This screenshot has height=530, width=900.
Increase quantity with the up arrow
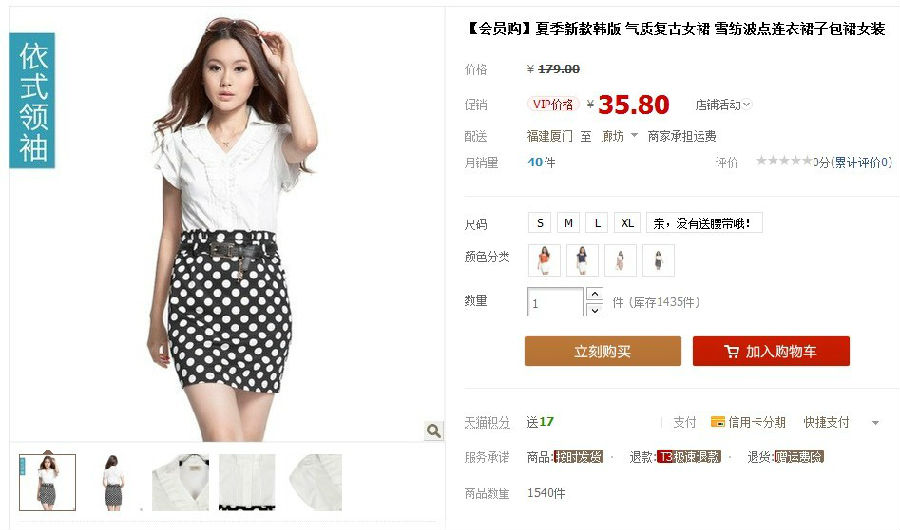[x=595, y=295]
